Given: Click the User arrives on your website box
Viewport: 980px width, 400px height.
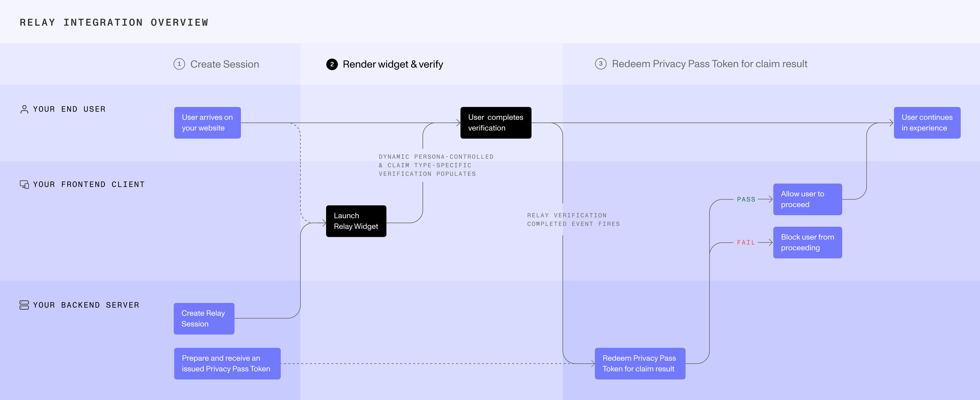Looking at the screenshot, I should [x=207, y=123].
